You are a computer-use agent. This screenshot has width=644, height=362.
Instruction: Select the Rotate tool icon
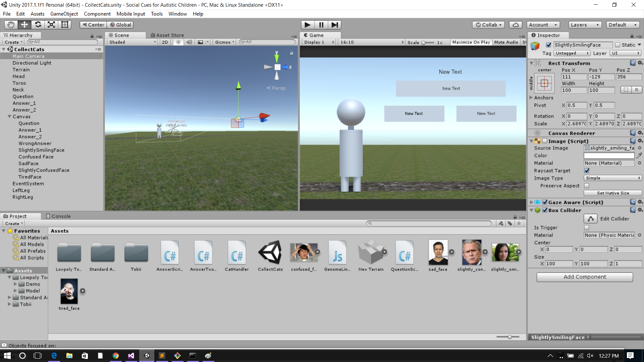coord(38,25)
